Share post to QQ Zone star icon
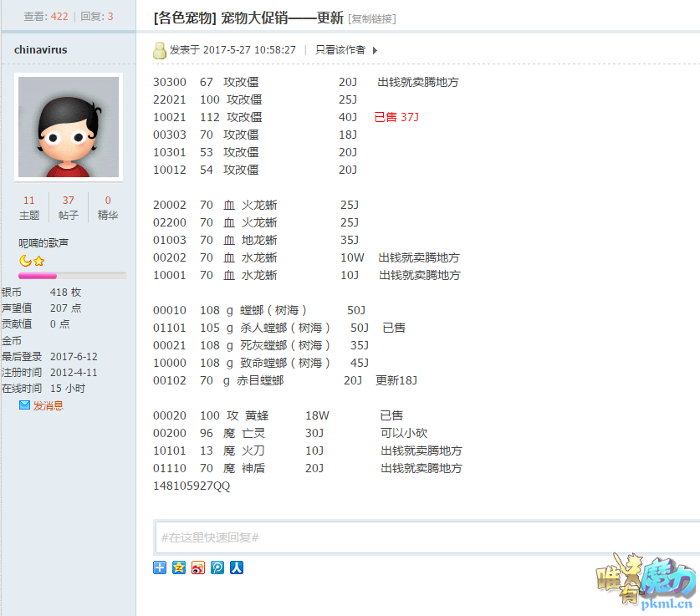The image size is (700, 616). tap(179, 568)
